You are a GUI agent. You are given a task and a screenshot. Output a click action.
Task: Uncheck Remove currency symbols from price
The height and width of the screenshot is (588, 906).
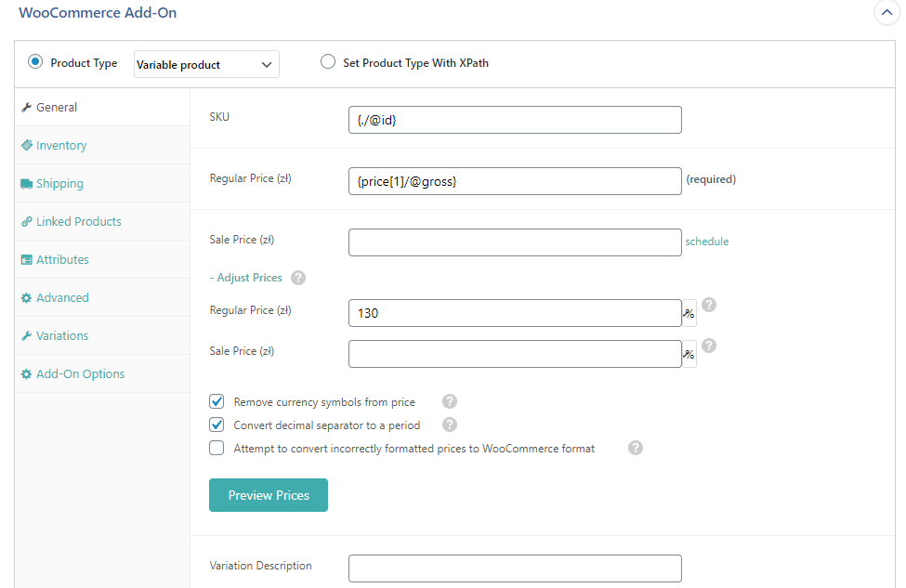217,402
